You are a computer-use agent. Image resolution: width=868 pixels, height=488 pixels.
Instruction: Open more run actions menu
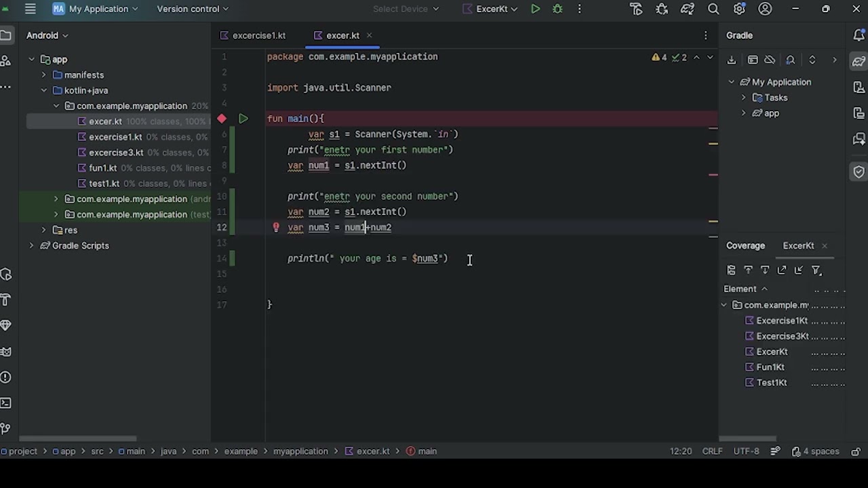[579, 9]
